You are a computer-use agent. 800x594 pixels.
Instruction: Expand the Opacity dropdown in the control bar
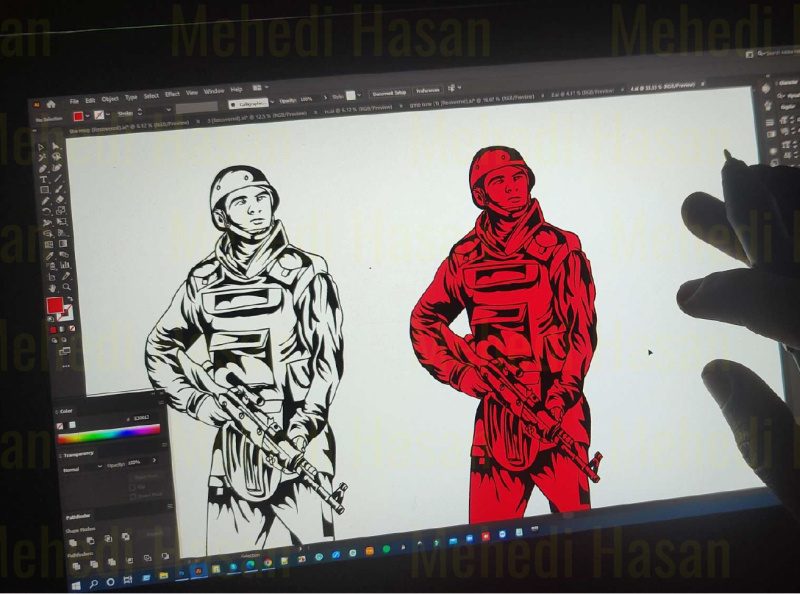[x=326, y=96]
